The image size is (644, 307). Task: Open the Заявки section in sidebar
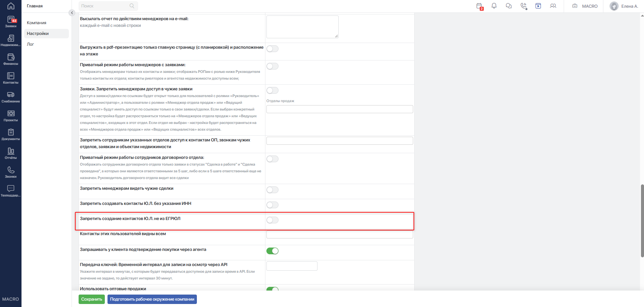click(11, 22)
